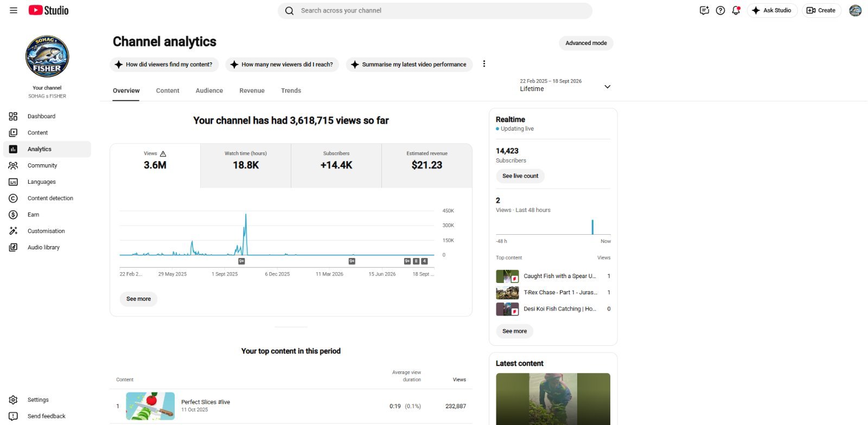Switch to the Content tab
The height and width of the screenshot is (425, 868).
pos(168,91)
